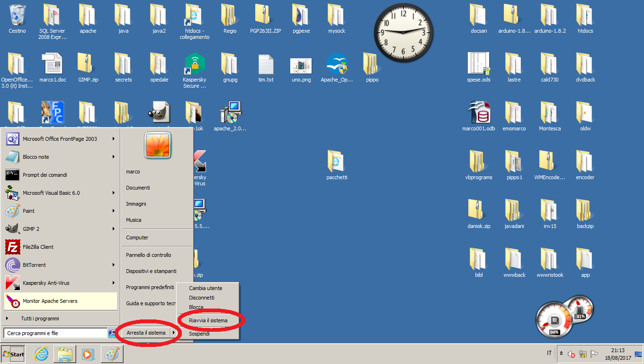Click the Arresta il sistema button

[146, 333]
